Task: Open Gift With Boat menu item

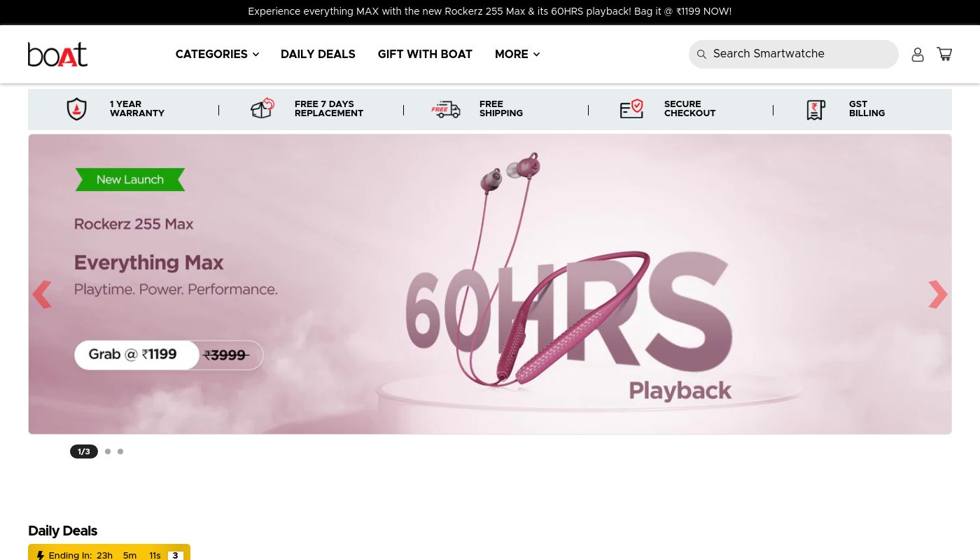Action: pos(425,55)
